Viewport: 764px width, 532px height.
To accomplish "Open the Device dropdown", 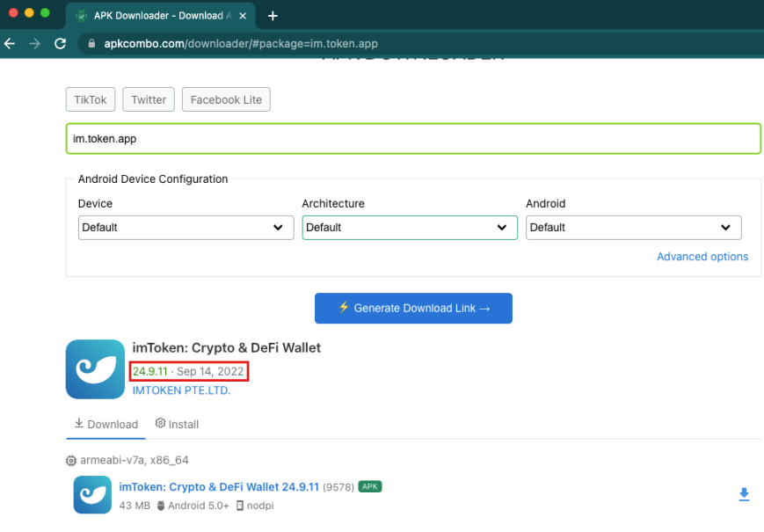I will [186, 227].
